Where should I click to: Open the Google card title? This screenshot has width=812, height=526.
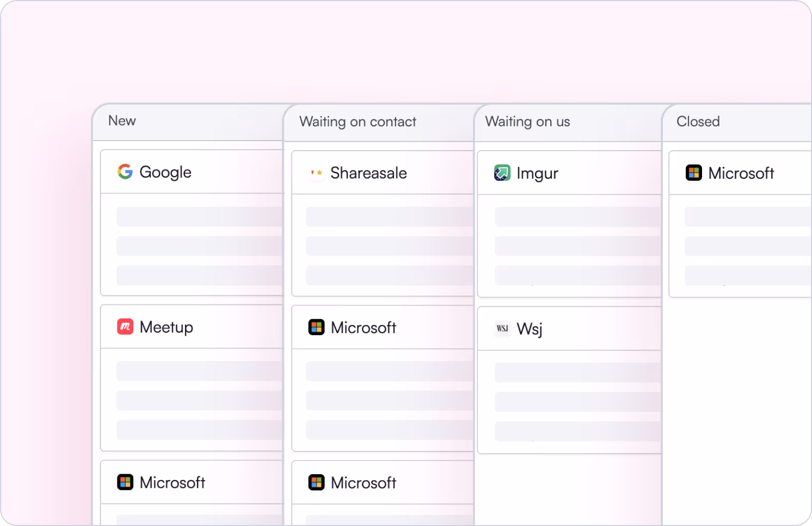165,172
